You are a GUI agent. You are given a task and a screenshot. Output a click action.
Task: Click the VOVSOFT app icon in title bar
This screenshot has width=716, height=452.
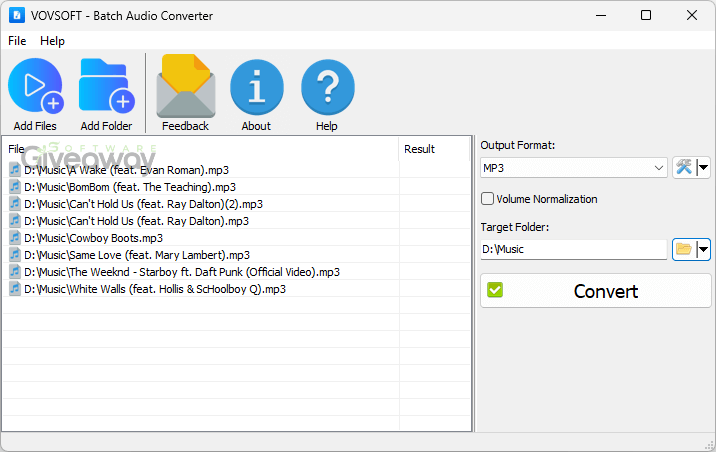17,16
